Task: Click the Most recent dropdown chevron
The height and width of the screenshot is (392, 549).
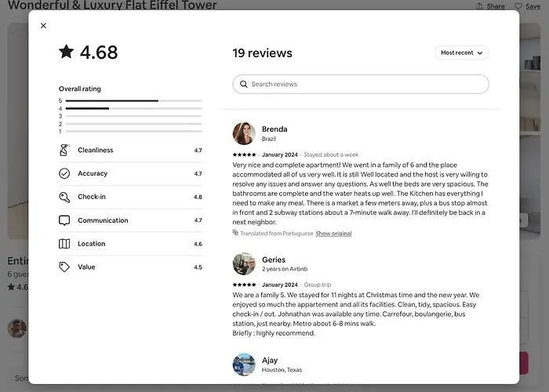Action: pyautogui.click(x=480, y=53)
